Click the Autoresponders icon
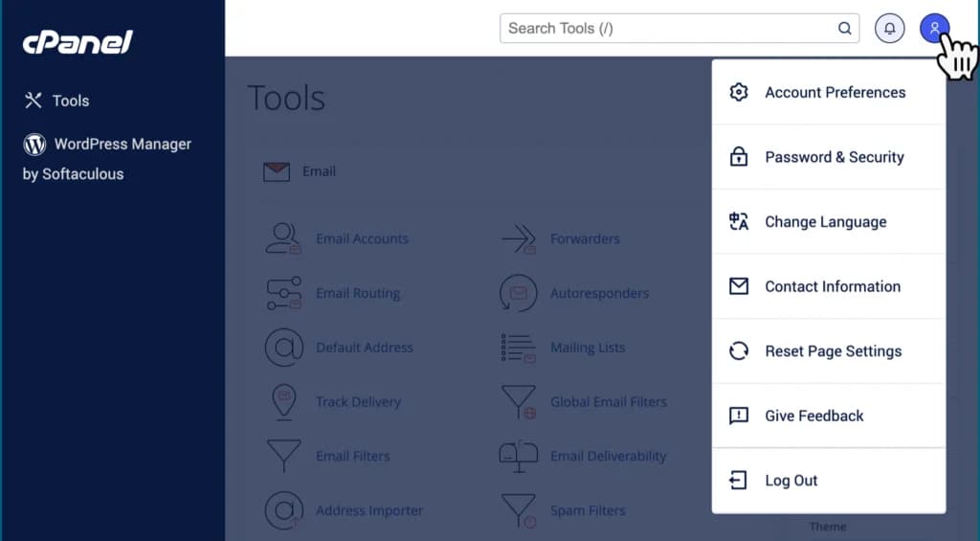 pyautogui.click(x=518, y=293)
